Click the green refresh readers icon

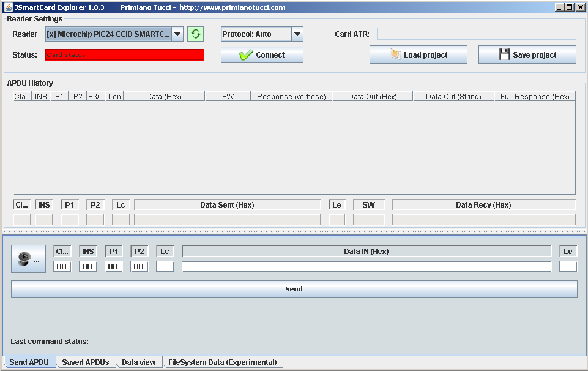point(195,34)
